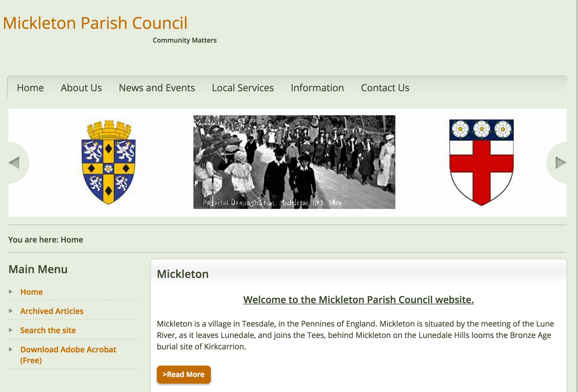Click the Mickleton Parish Council site title

[95, 23]
